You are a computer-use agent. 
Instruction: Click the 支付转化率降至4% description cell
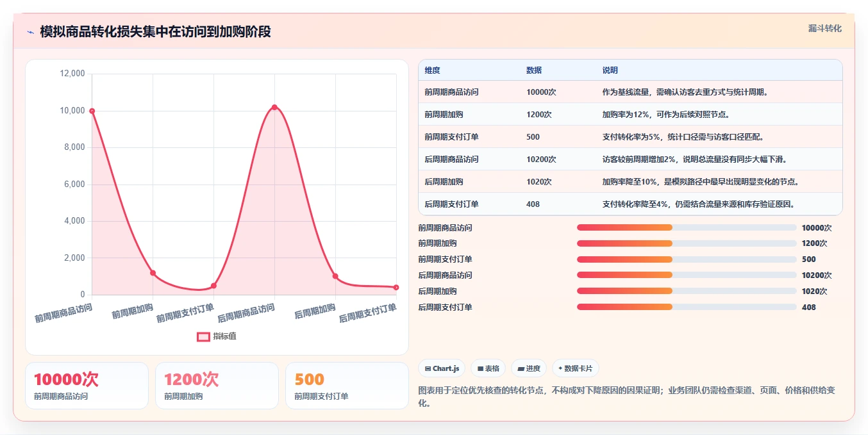pos(698,204)
